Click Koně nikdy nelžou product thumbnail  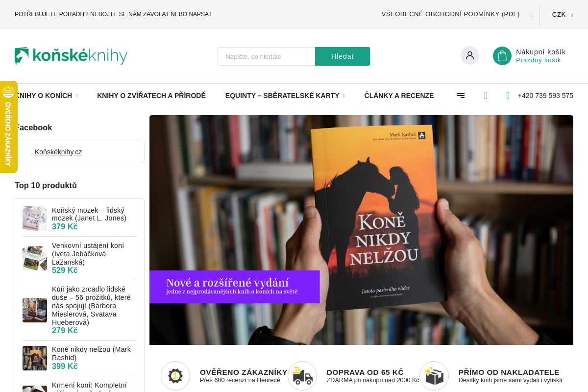tap(35, 358)
